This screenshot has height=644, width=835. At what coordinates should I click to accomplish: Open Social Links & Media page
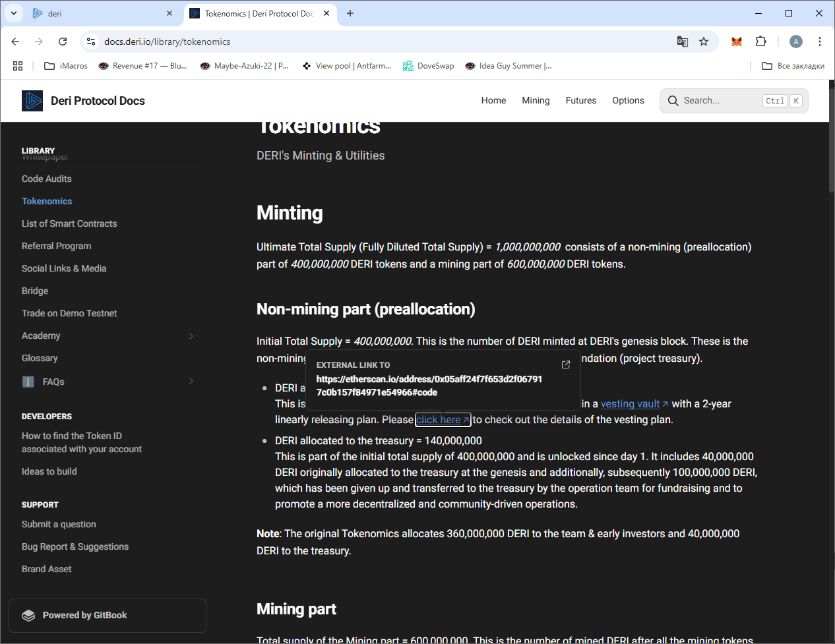(64, 268)
